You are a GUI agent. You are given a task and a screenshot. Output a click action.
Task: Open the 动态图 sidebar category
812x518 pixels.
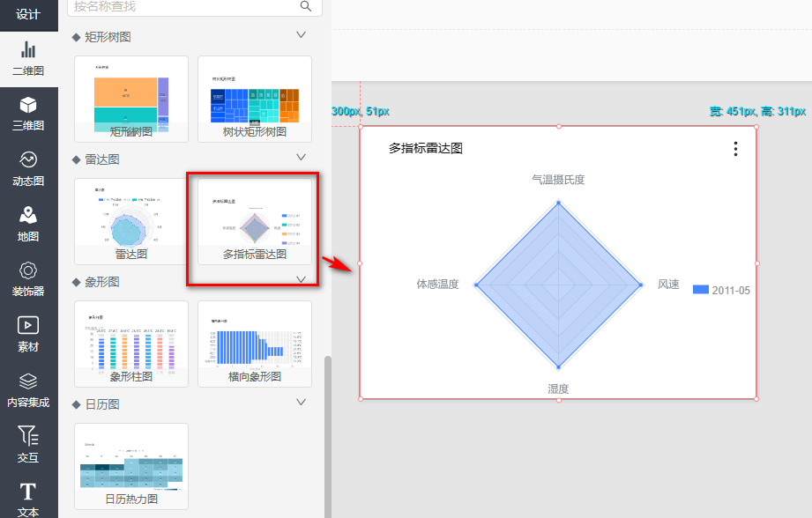[x=28, y=168]
